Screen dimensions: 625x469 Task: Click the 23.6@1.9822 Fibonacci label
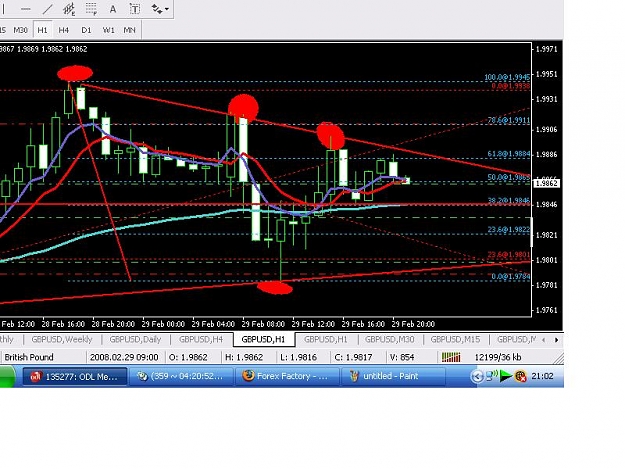509,230
